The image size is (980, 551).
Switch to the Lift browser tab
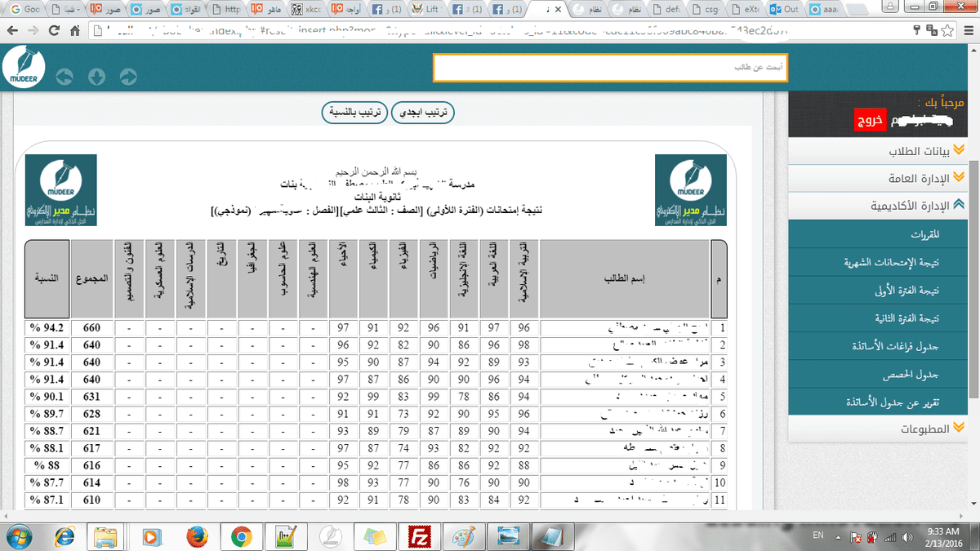click(430, 10)
